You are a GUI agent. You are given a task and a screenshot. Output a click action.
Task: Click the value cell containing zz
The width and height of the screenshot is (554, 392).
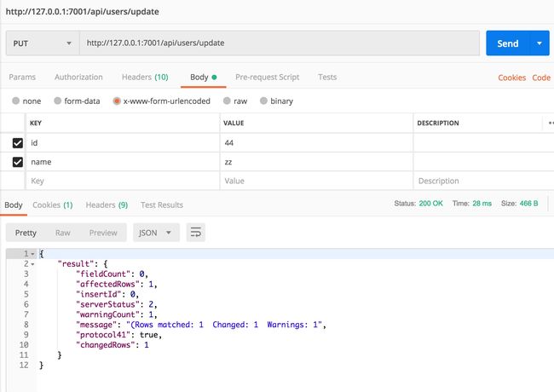[316, 162]
